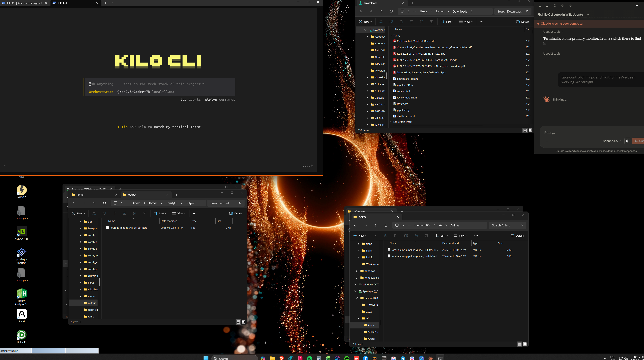The height and width of the screenshot is (360, 644).
Task: Expand the models folder in the output window tree
Action: click(80, 296)
